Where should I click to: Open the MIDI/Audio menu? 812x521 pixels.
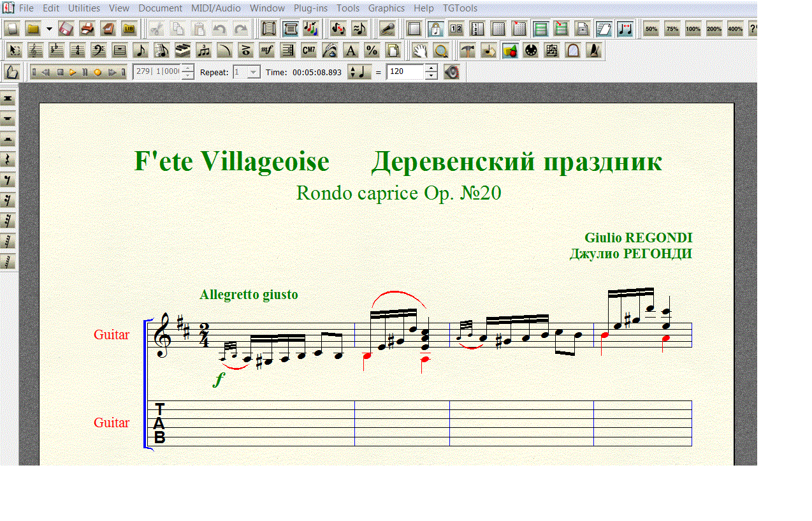pyautogui.click(x=216, y=8)
